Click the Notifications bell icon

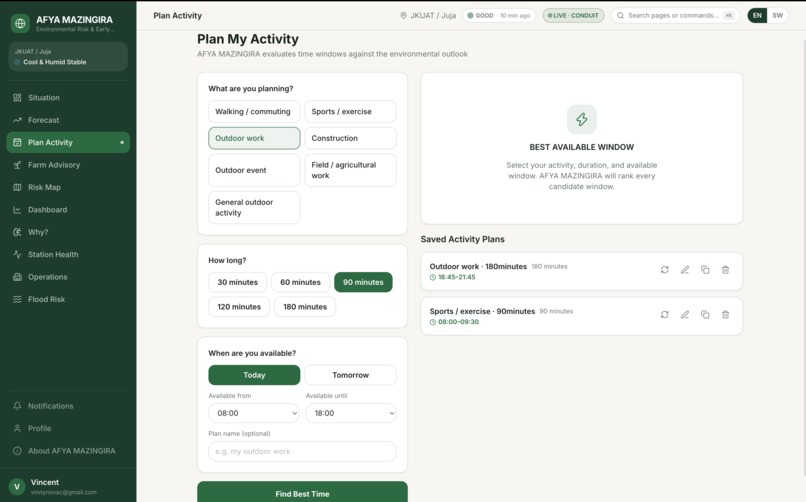(17, 406)
